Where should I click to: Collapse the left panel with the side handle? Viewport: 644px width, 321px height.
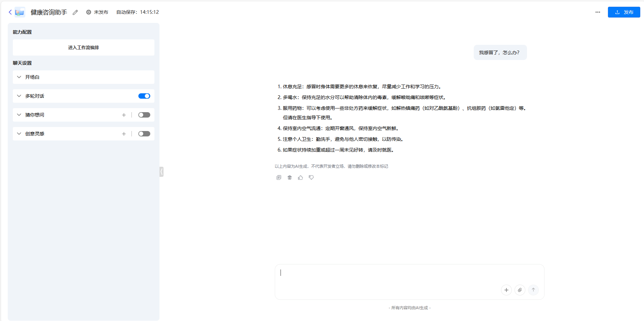coord(161,171)
